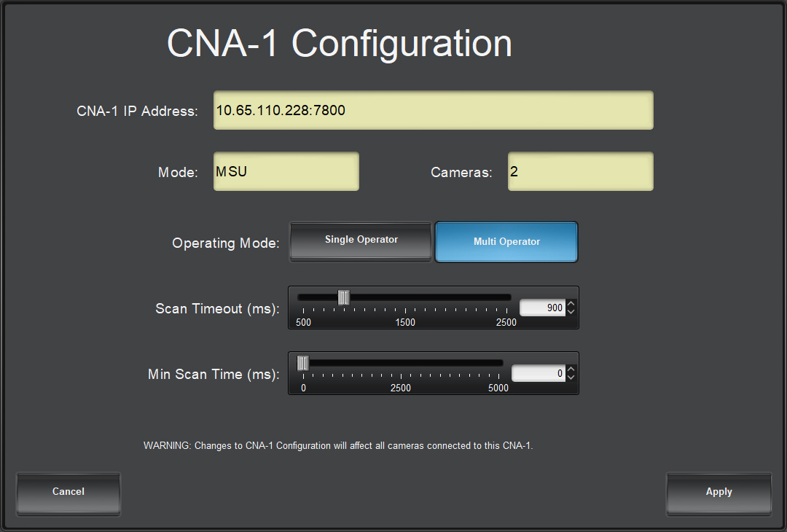
Task: Select the Single Operator mode button
Action: pyautogui.click(x=360, y=239)
